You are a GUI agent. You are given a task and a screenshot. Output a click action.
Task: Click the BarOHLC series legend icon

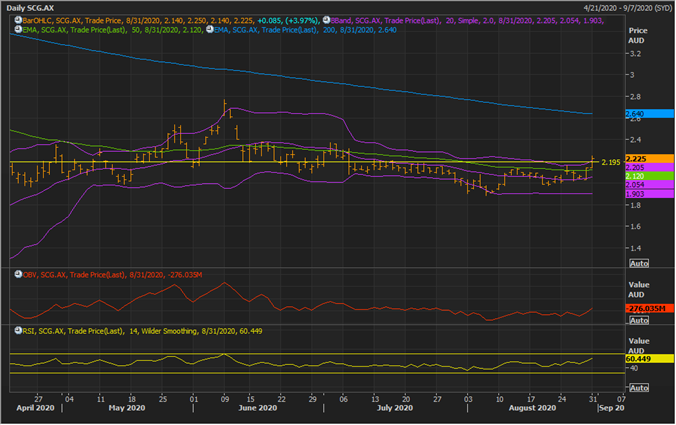click(18, 20)
